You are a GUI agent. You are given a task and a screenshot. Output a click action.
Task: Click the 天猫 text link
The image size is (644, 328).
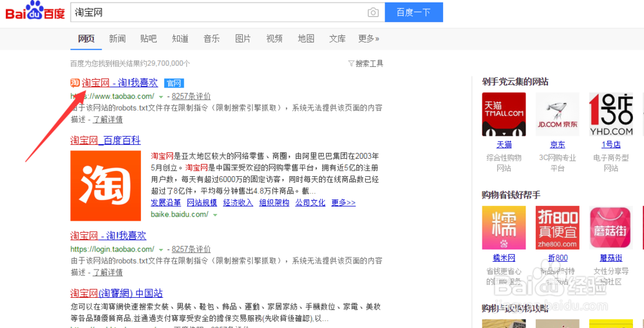pyautogui.click(x=504, y=145)
